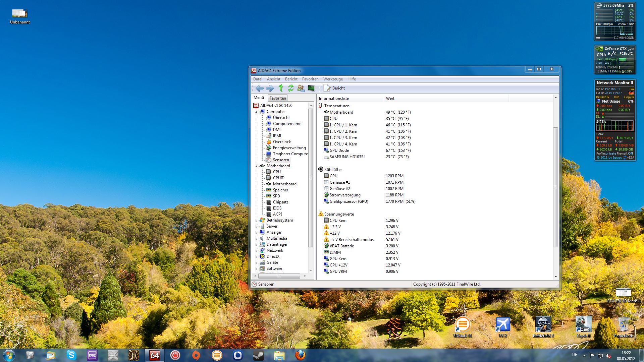Viewport: 644px width, 362px height.
Task: Select the Overclock tree item
Action: (281, 142)
